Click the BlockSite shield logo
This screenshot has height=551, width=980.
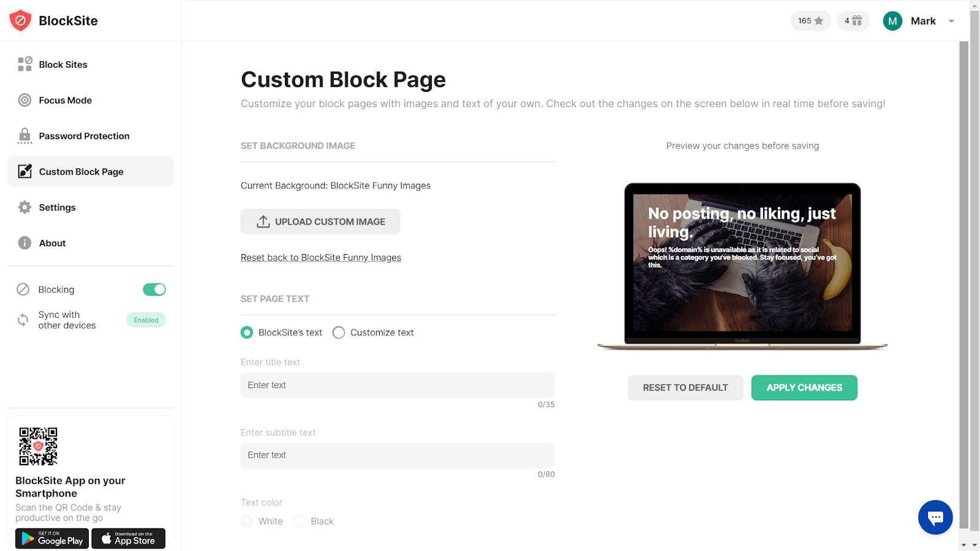coord(20,21)
